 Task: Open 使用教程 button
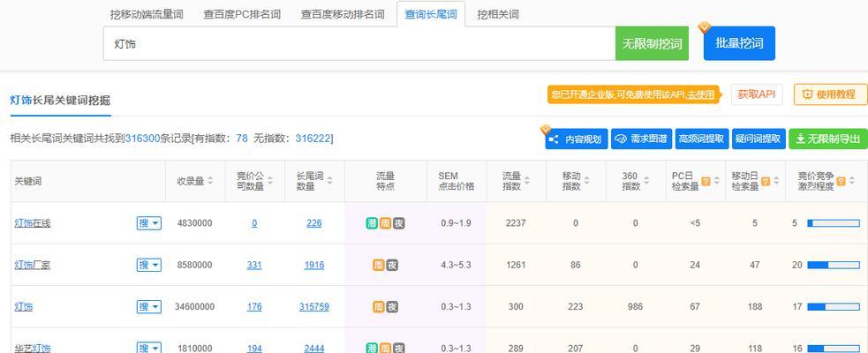pos(830,94)
